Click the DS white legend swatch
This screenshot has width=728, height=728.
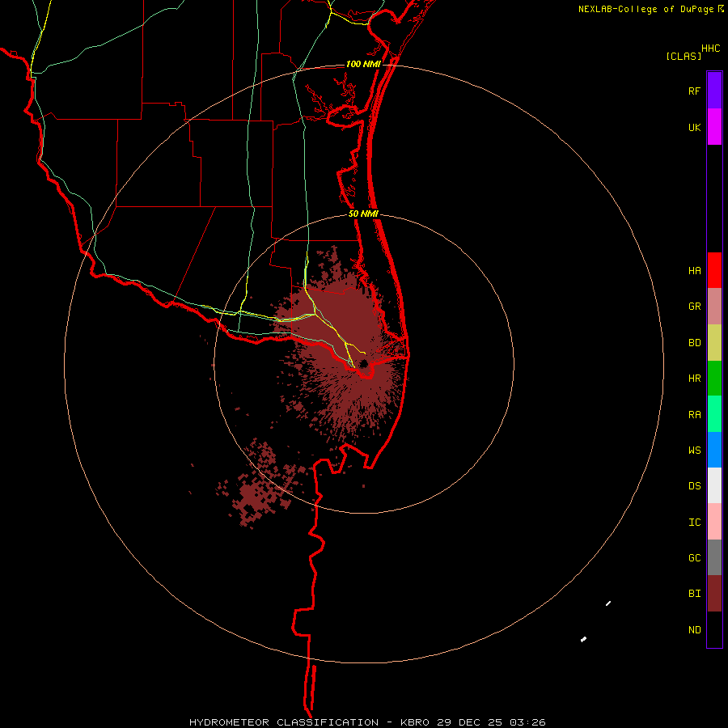pyautogui.click(x=714, y=485)
